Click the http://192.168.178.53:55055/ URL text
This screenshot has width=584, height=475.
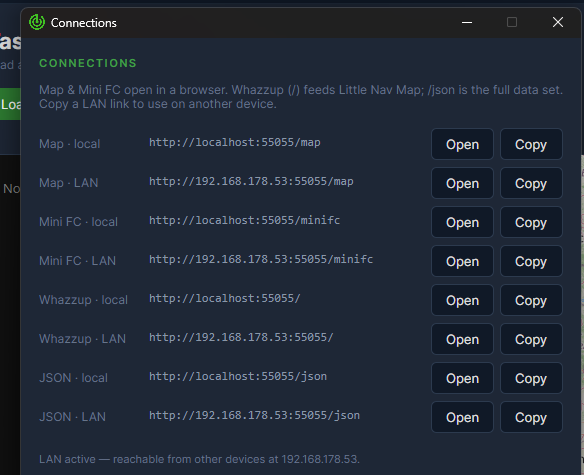tap(241, 337)
